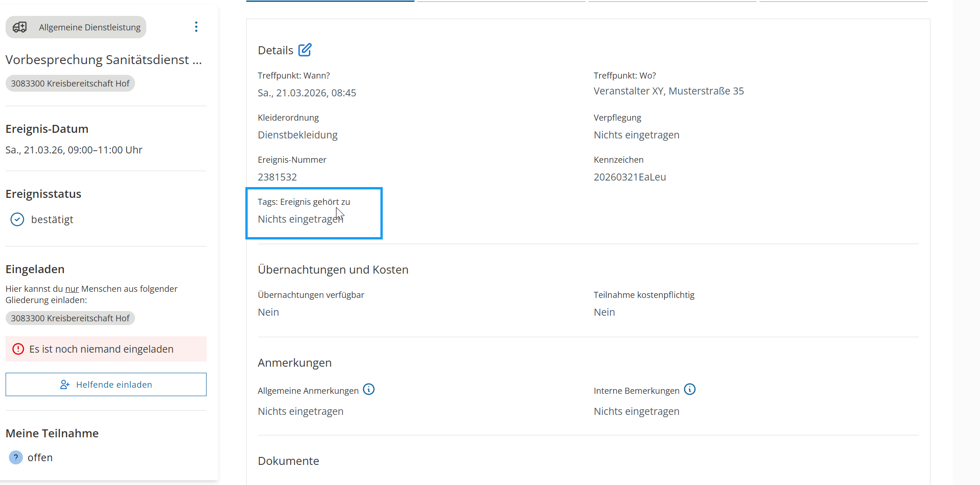Click the checkmark icon beside bestätigt
980x485 pixels.
click(17, 219)
